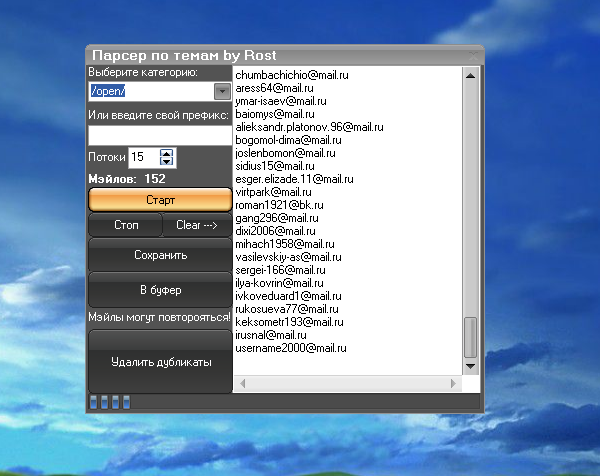
Task: Select email vasilevskiy-as@mail.ru
Action: [288, 257]
